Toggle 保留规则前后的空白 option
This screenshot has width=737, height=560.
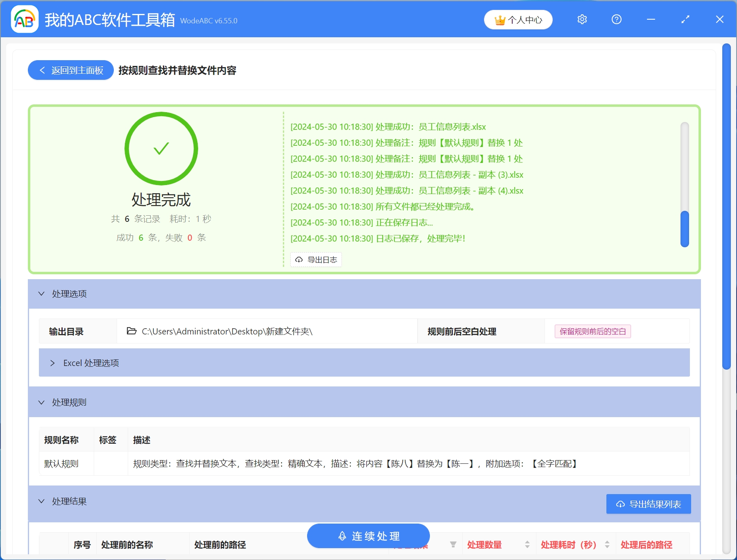tap(592, 331)
